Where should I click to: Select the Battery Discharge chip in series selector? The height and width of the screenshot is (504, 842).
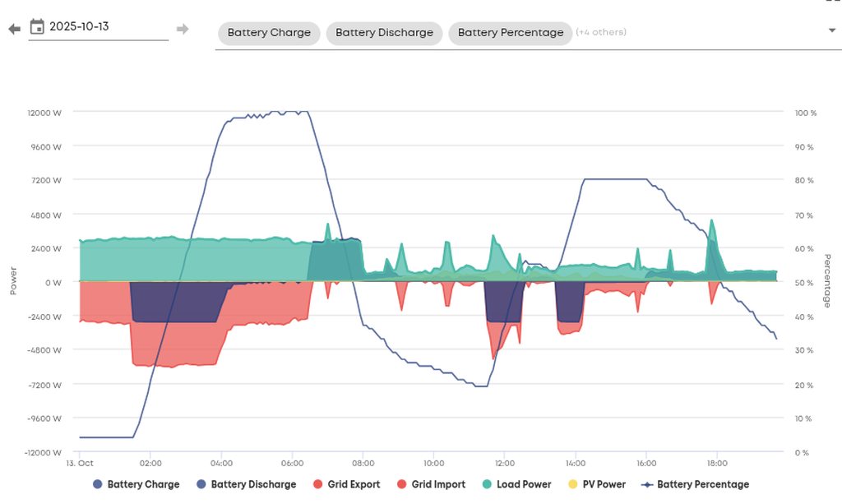(x=384, y=33)
